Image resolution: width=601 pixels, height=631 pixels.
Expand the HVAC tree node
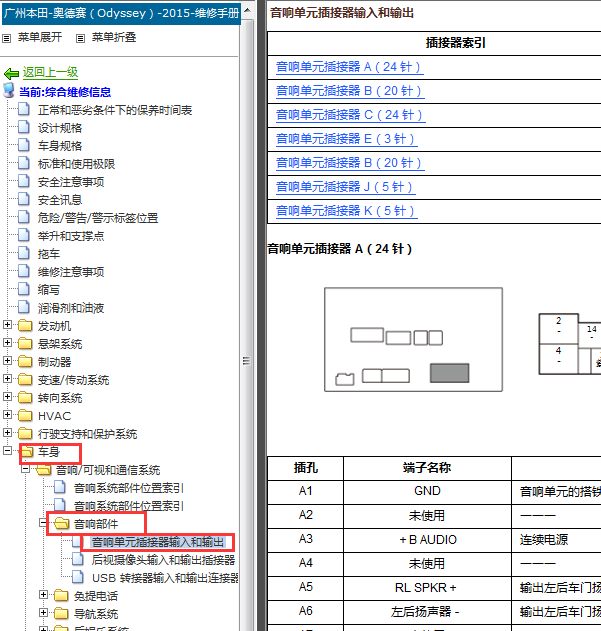point(7,414)
